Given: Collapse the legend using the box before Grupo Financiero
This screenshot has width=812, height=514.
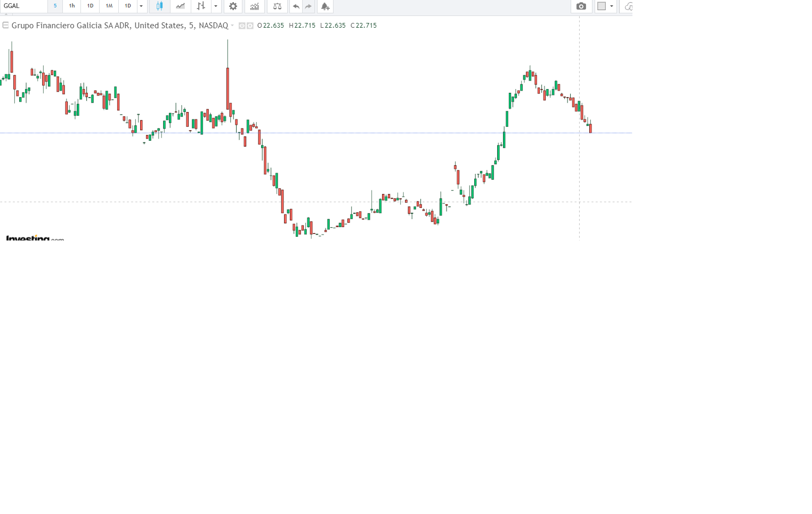Looking at the screenshot, I should coord(5,25).
